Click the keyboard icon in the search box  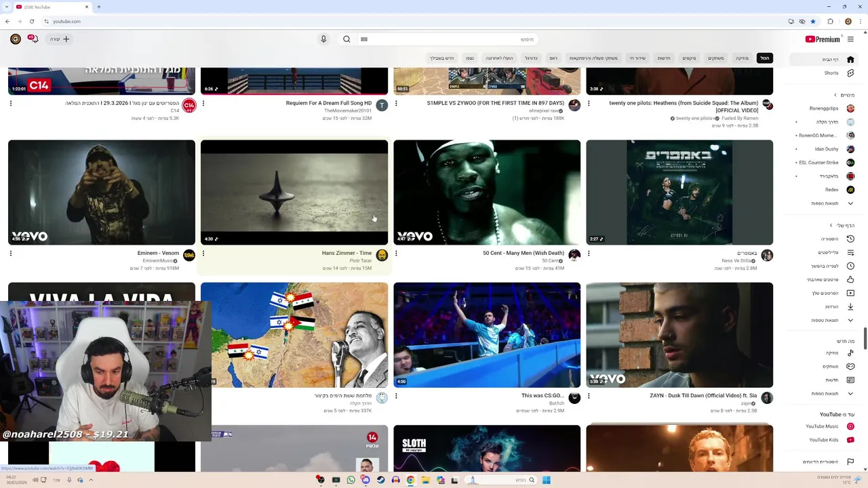(363, 39)
